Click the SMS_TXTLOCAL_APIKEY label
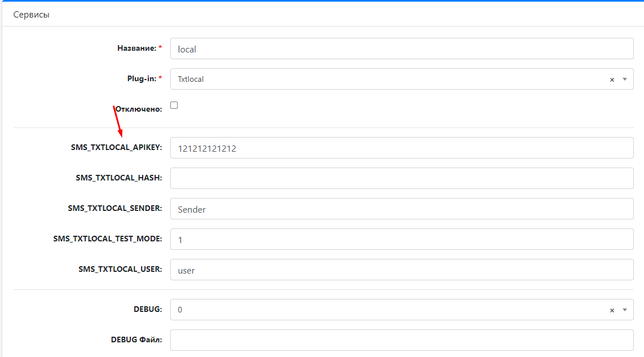644x357 pixels. click(116, 148)
